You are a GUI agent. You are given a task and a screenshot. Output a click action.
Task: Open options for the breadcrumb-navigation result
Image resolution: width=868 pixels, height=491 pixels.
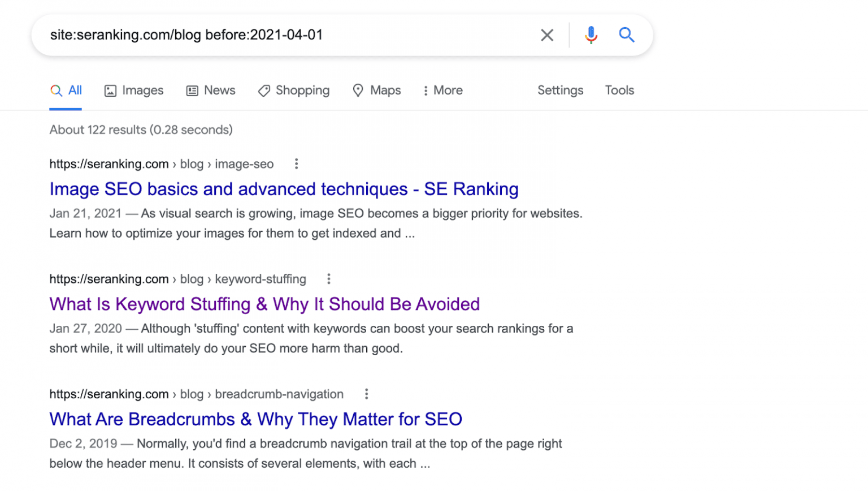click(366, 393)
